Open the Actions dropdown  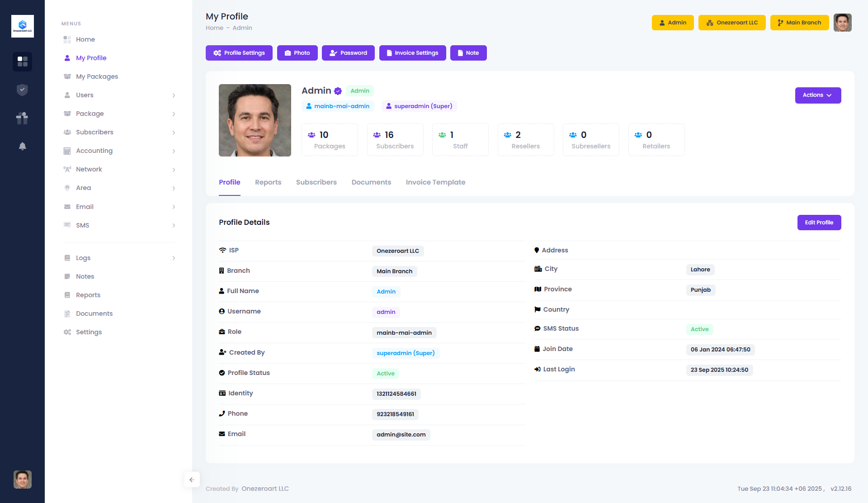coord(818,95)
